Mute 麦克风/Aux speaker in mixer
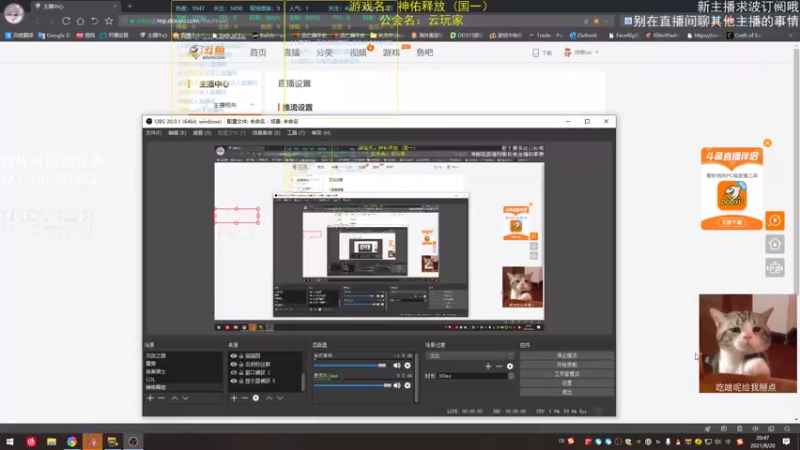This screenshot has height=450, width=800. [396, 385]
